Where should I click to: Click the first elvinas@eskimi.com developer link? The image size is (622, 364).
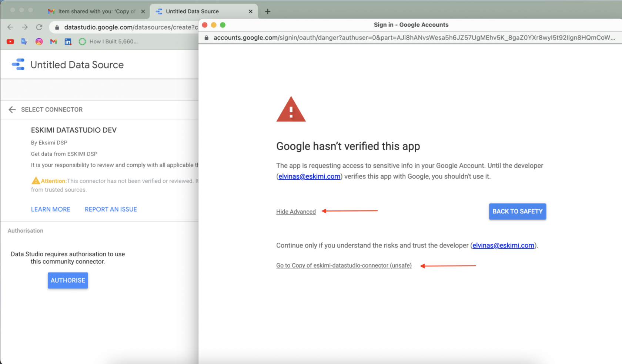pyautogui.click(x=309, y=176)
